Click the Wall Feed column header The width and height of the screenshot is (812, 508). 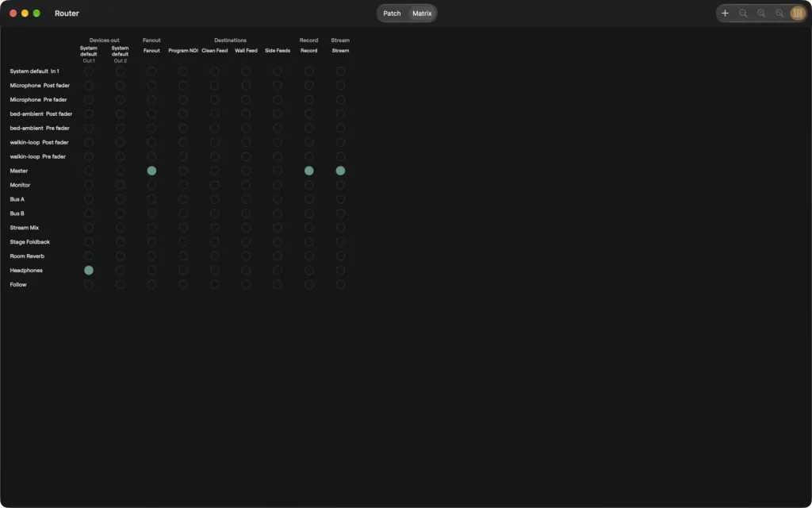click(246, 50)
